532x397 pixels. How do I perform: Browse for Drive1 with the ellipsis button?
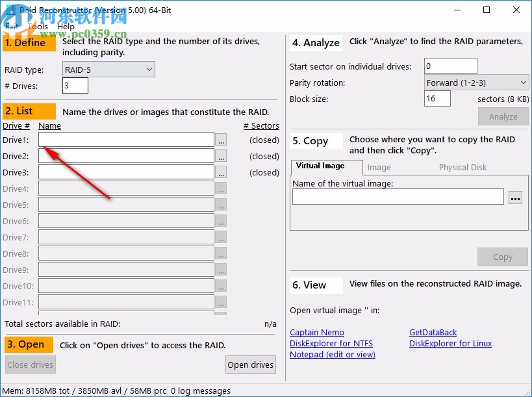tap(221, 140)
